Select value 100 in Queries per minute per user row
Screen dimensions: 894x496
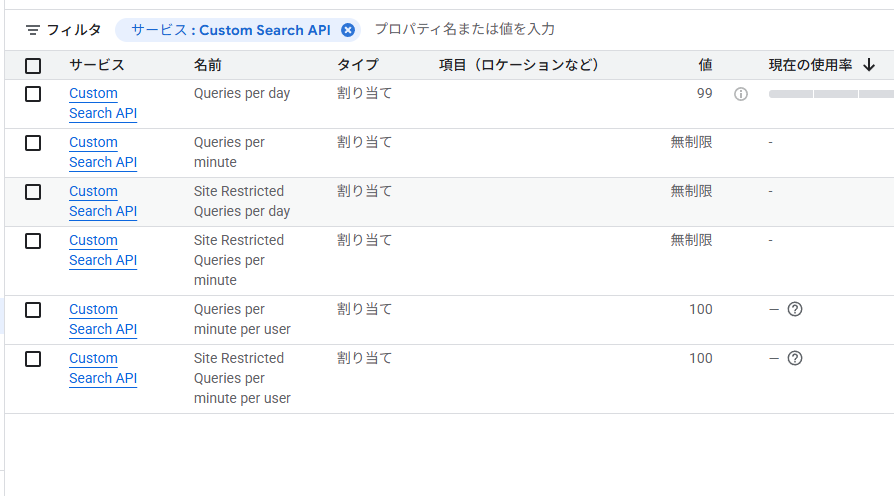701,309
